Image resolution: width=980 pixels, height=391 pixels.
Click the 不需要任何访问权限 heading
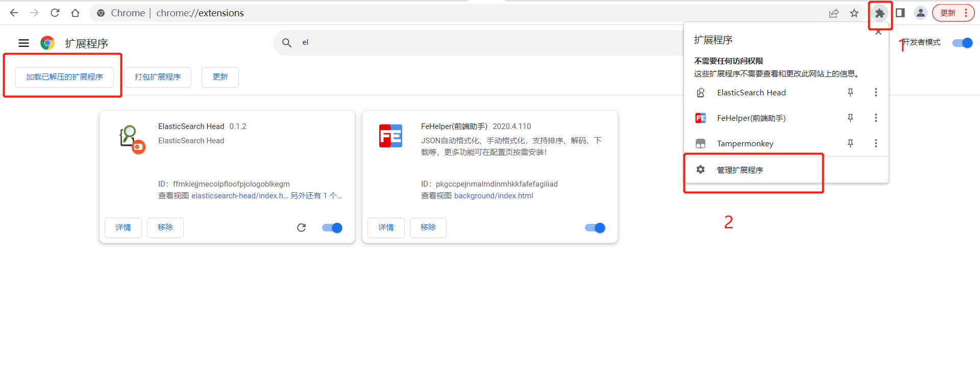pyautogui.click(x=728, y=61)
